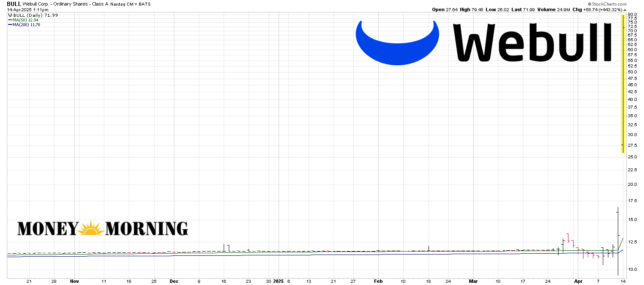Click the green MA(50) legend marker
The image size is (644, 285).
[10, 20]
